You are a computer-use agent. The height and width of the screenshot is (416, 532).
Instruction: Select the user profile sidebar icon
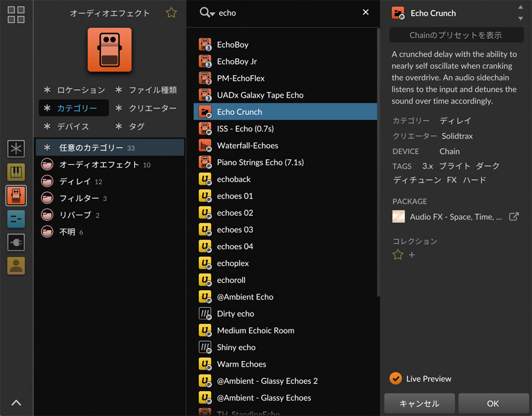point(16,266)
